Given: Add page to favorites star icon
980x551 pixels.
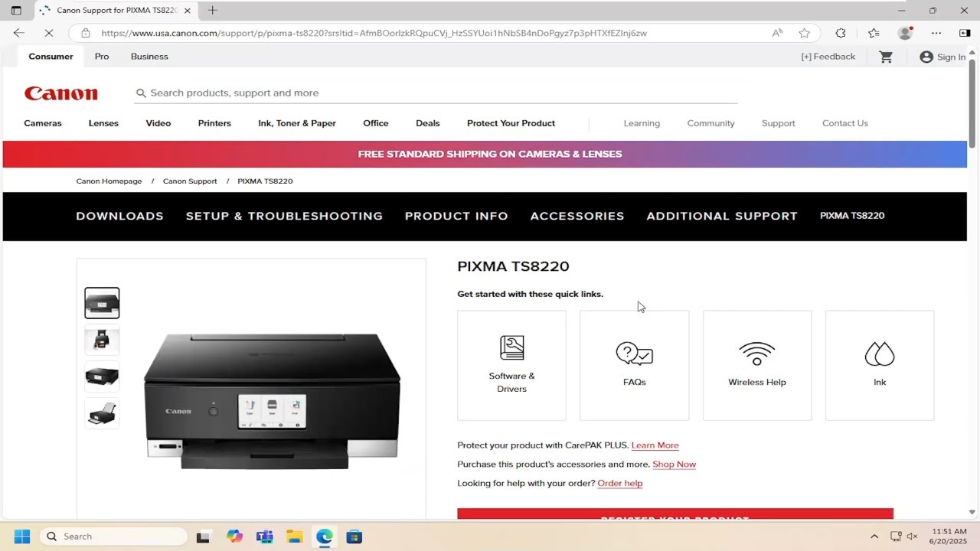Looking at the screenshot, I should coord(804,33).
